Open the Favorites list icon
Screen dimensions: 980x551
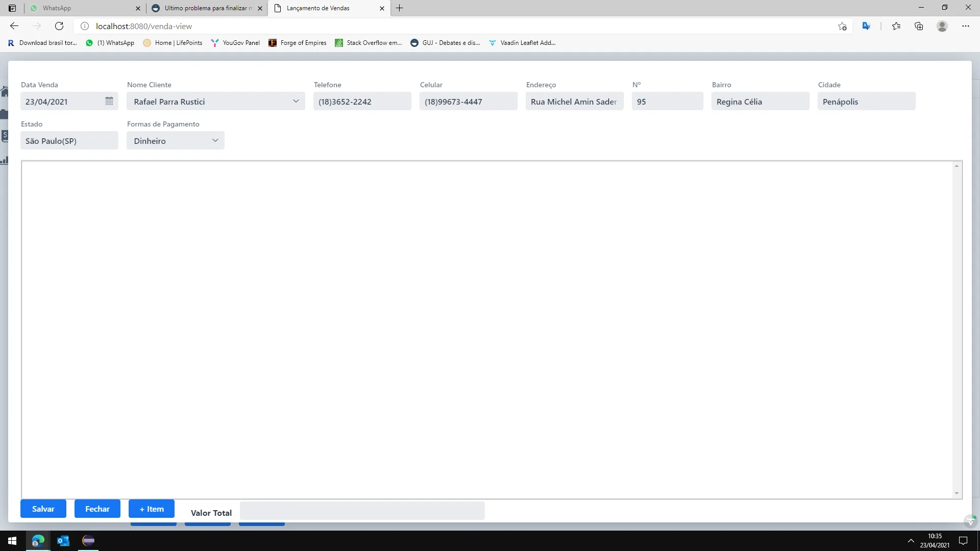coord(896,26)
